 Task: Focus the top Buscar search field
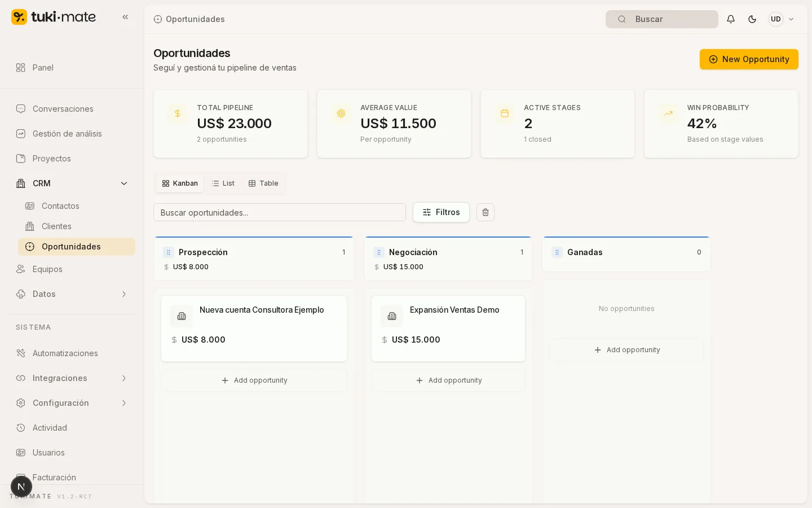(x=662, y=19)
